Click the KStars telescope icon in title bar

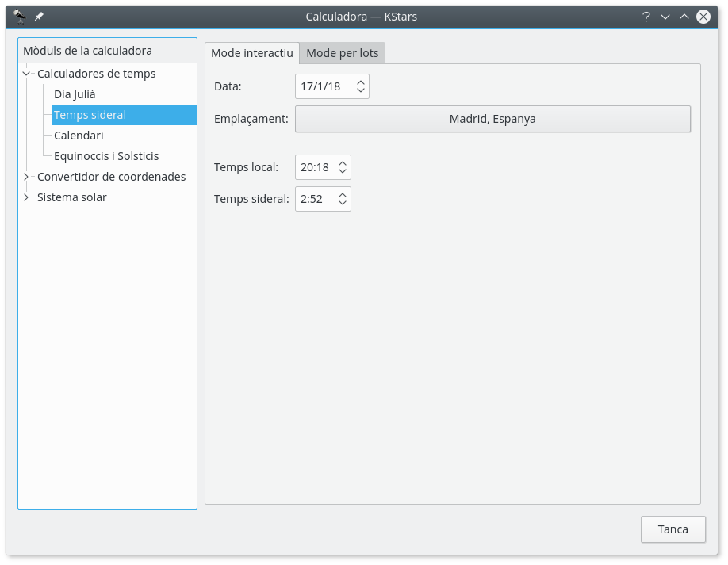pos(20,16)
